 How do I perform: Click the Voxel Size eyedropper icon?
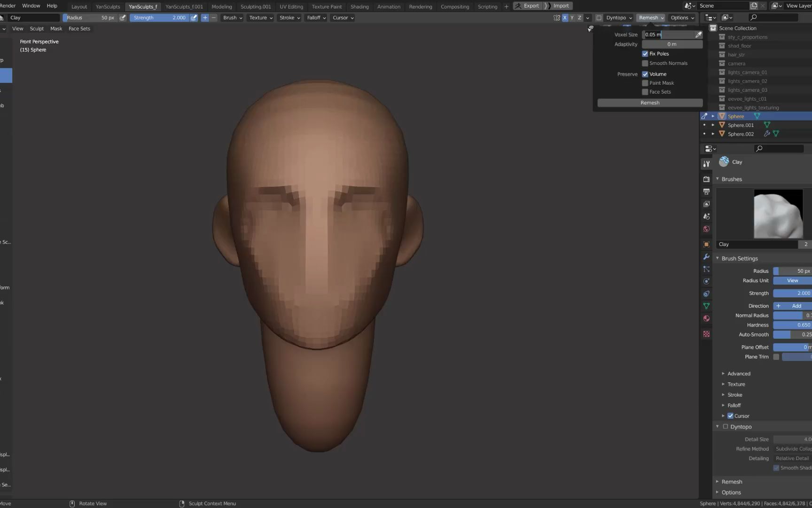click(698, 35)
